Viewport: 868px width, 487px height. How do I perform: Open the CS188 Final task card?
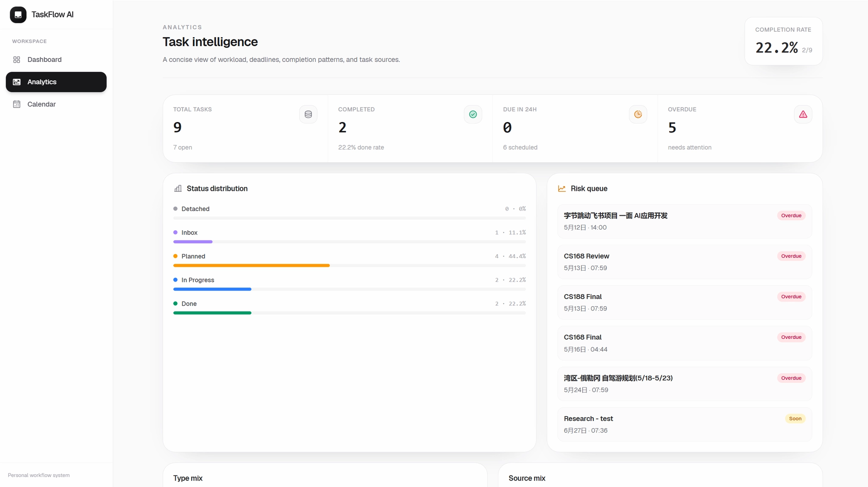click(684, 303)
